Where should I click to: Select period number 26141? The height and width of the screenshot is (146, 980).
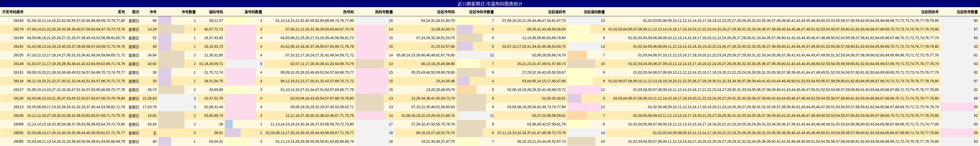(x=18, y=73)
